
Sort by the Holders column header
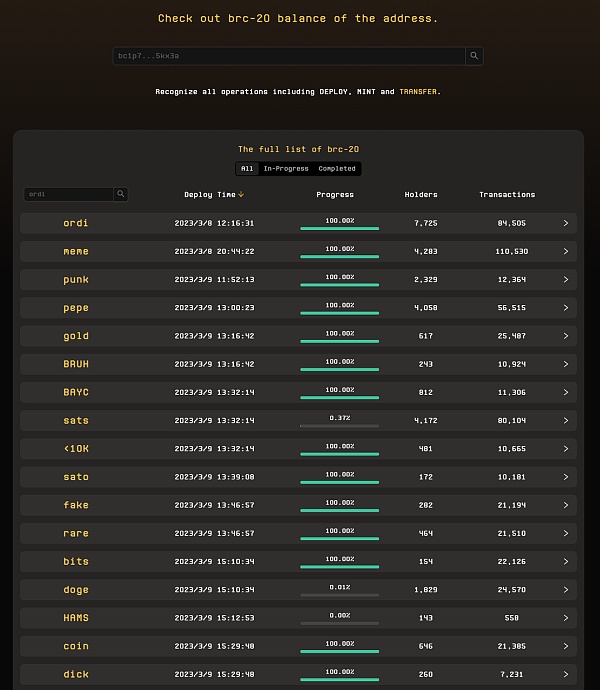coord(421,195)
